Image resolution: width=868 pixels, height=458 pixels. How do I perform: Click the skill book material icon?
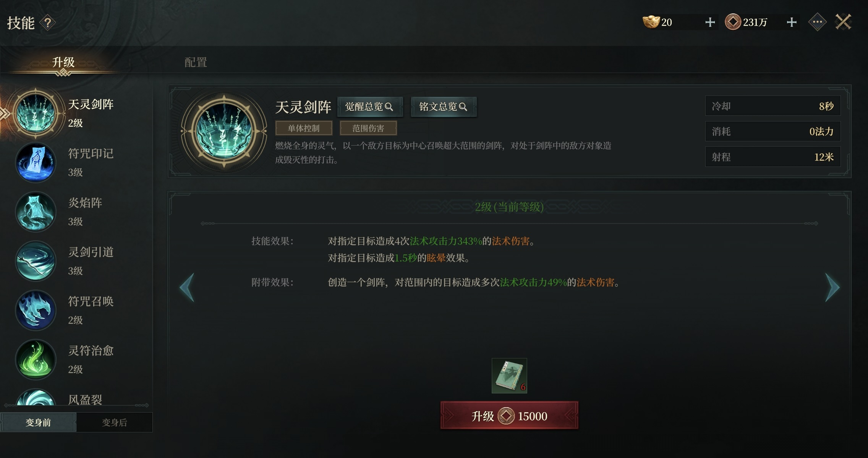(x=509, y=375)
